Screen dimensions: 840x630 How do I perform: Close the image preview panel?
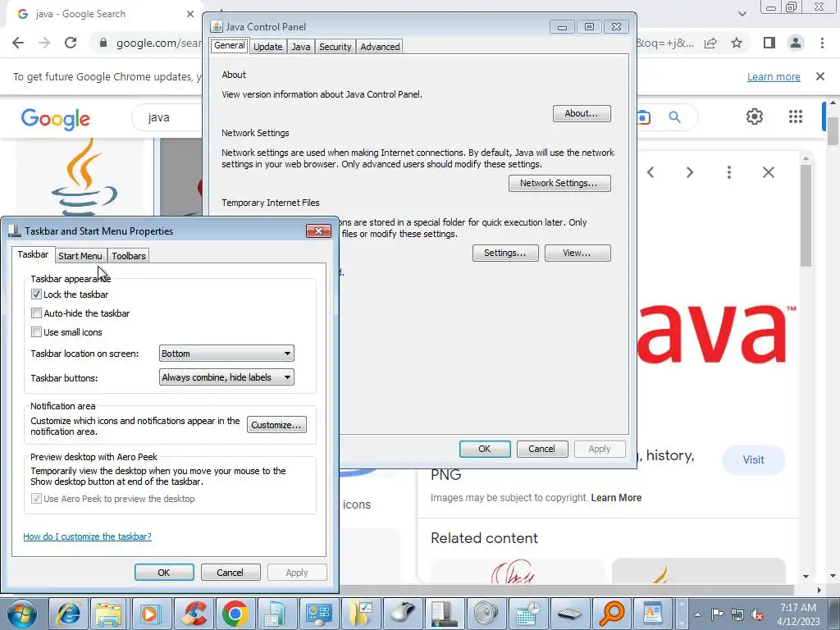[x=768, y=172]
